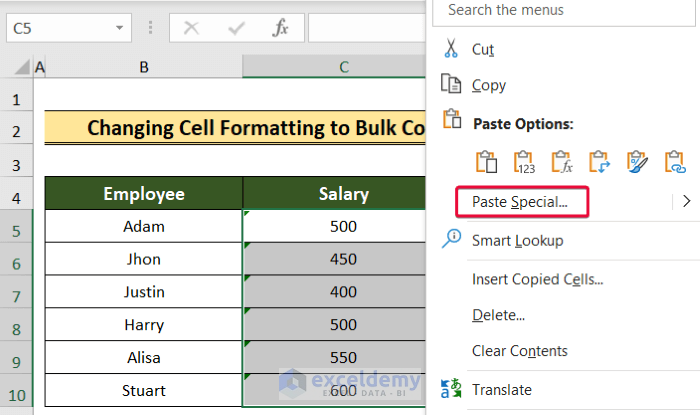Choose Insert Copied Cells… option
The height and width of the screenshot is (415, 700).
point(537,279)
